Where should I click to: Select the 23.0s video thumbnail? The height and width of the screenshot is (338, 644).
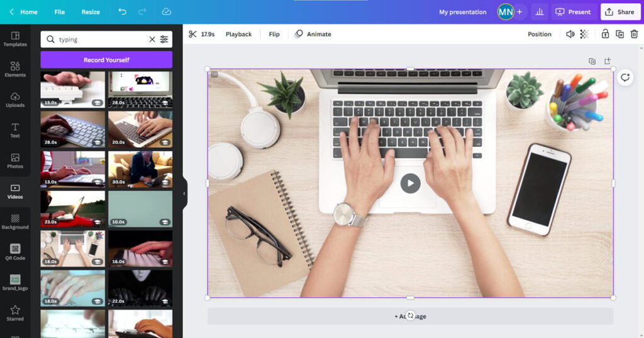[73, 209]
